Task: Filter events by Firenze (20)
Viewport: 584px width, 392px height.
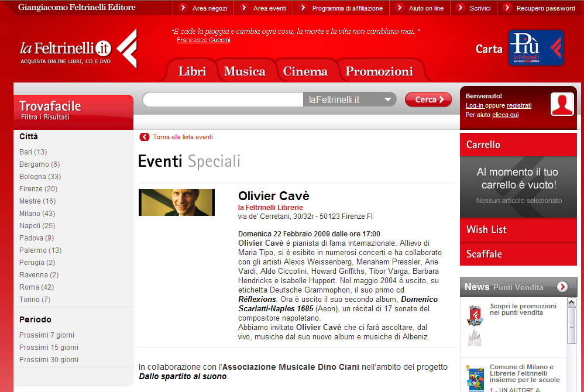Action: click(39, 189)
